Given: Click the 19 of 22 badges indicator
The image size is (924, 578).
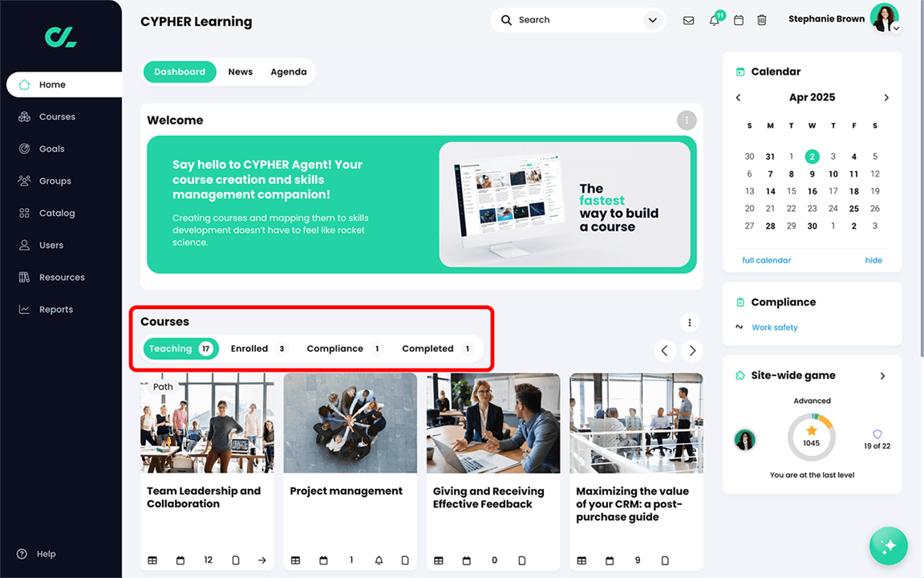Looking at the screenshot, I should 877,440.
